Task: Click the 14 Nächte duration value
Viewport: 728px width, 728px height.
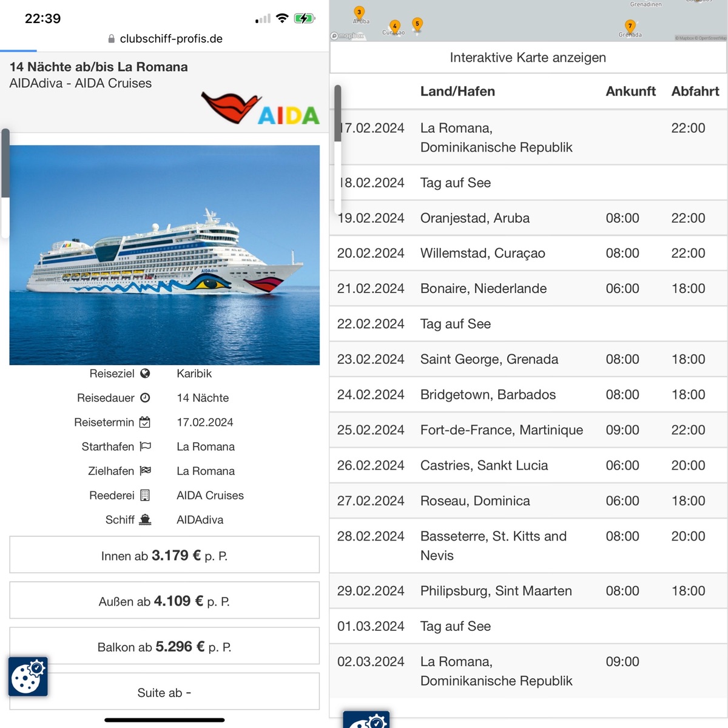Action: (203, 398)
